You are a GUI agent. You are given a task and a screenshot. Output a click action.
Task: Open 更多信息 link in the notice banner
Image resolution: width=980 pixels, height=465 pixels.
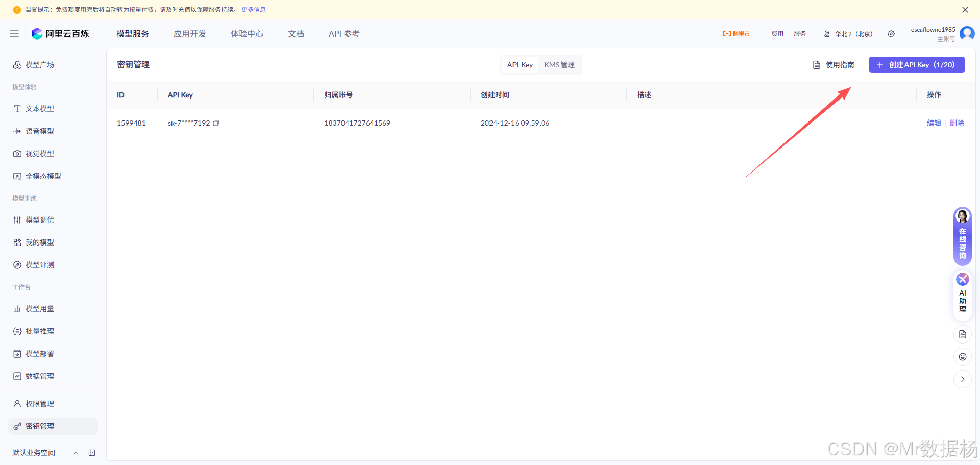[x=253, y=9]
